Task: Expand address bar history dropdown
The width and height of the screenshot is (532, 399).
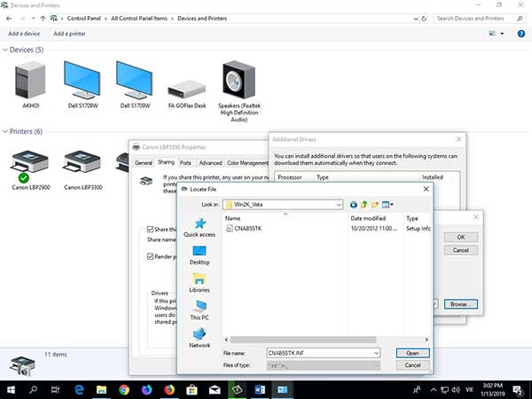Action: point(416,19)
